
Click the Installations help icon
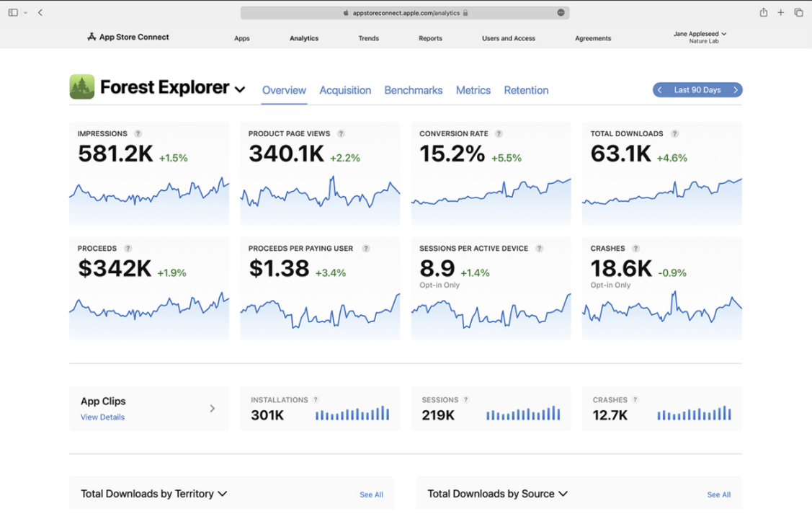[316, 400]
